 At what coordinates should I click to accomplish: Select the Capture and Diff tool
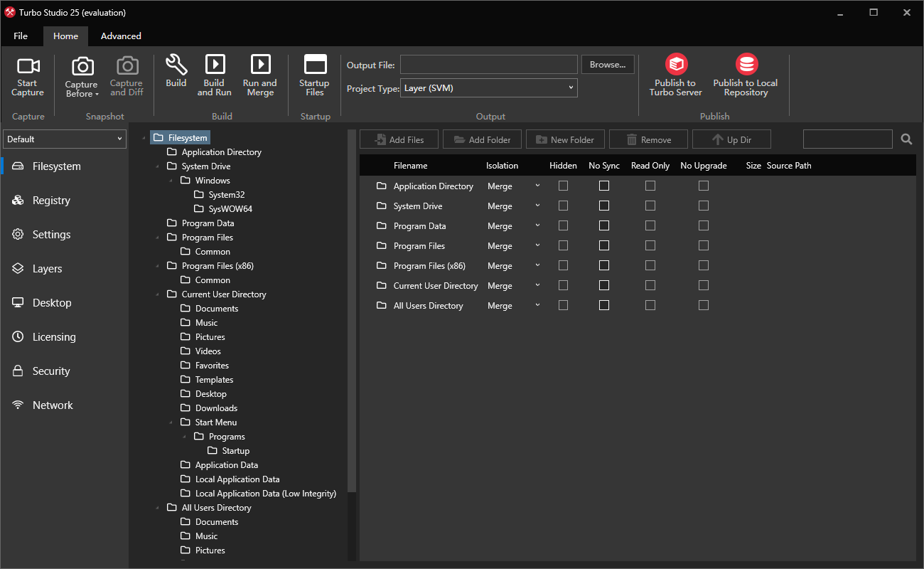tap(127, 78)
